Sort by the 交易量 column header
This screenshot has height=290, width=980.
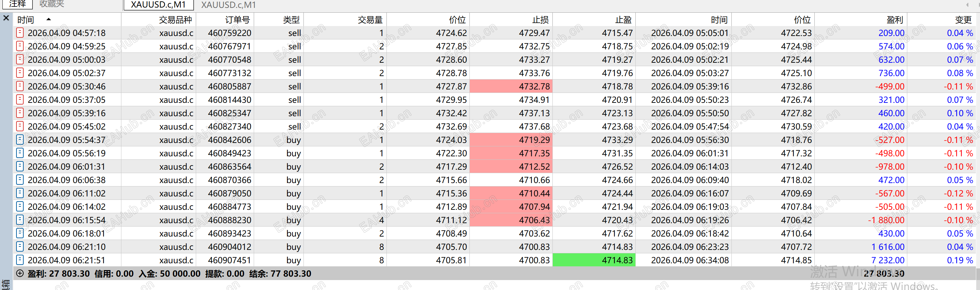coord(345,20)
